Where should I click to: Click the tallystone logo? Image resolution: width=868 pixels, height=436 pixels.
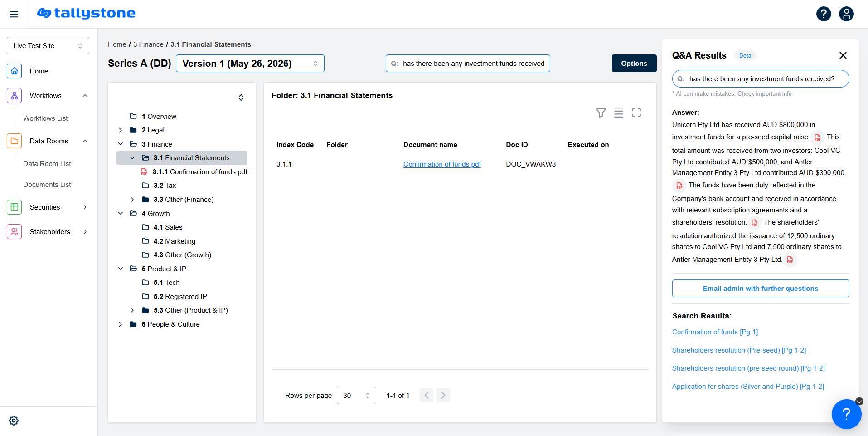[x=86, y=13]
